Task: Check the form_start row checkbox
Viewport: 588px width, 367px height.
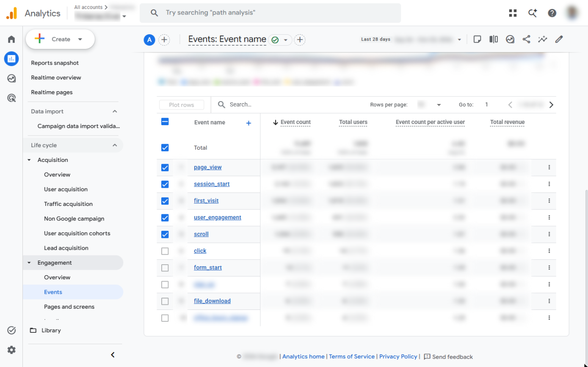Action: 165,268
